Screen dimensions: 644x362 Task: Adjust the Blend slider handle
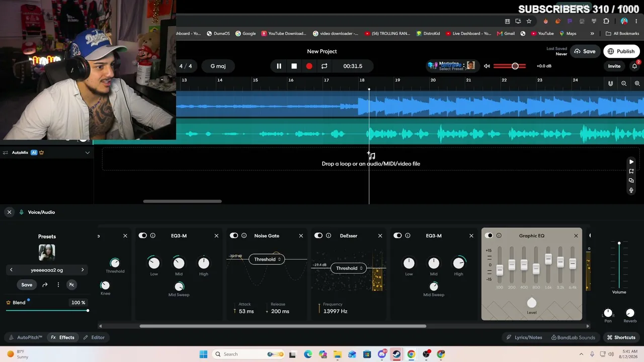(x=88, y=310)
